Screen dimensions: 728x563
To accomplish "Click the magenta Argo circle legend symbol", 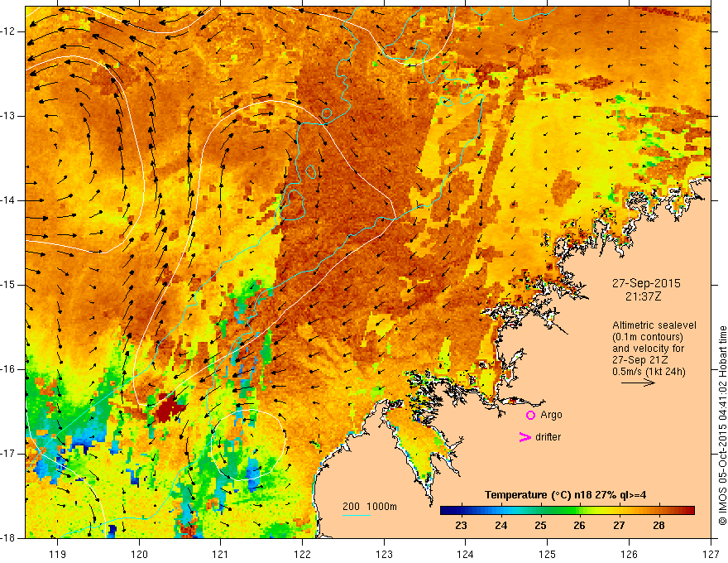I will (x=530, y=415).
